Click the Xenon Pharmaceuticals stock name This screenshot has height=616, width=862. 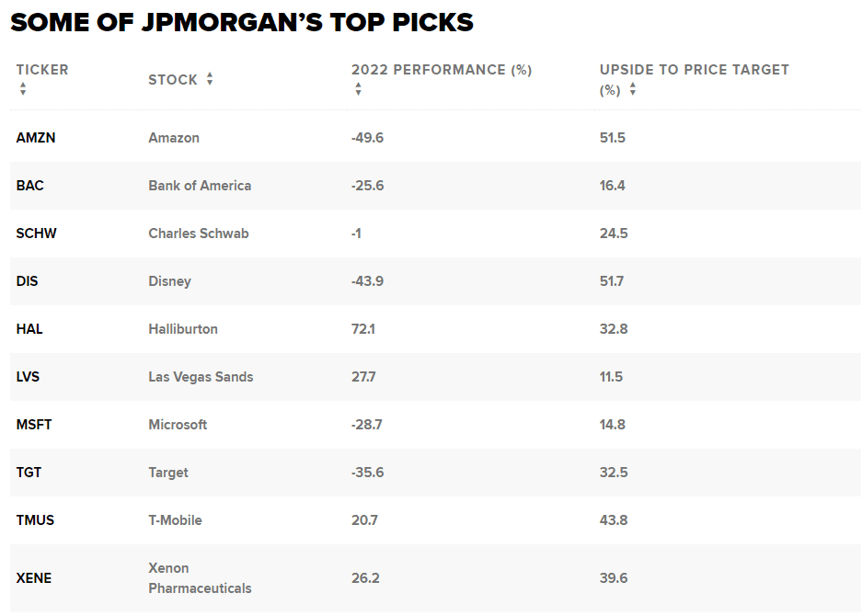200,578
